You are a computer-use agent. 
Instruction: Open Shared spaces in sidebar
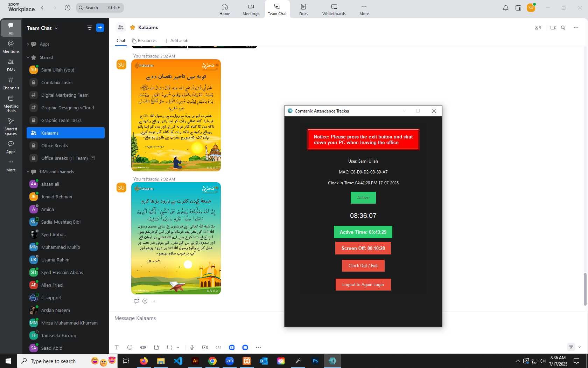[11, 127]
